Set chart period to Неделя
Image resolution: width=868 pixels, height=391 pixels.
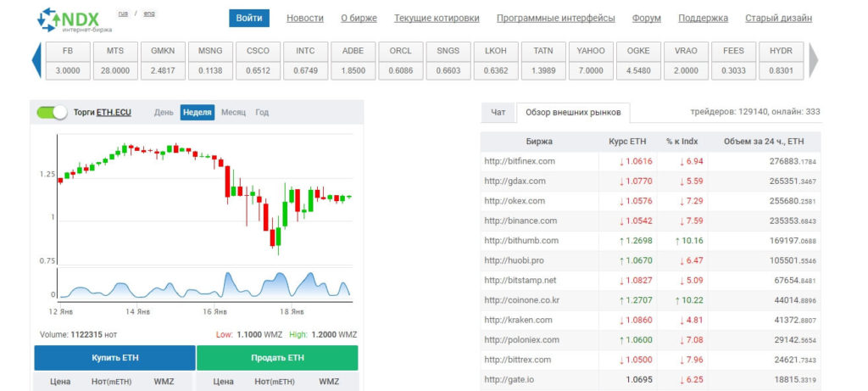click(x=197, y=113)
